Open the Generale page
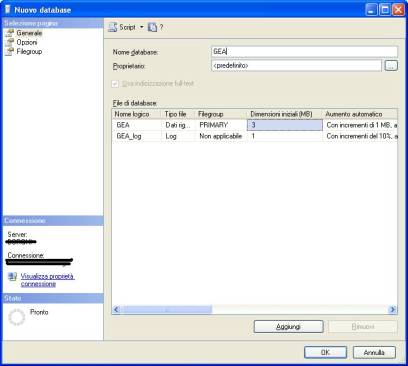 [x=29, y=33]
